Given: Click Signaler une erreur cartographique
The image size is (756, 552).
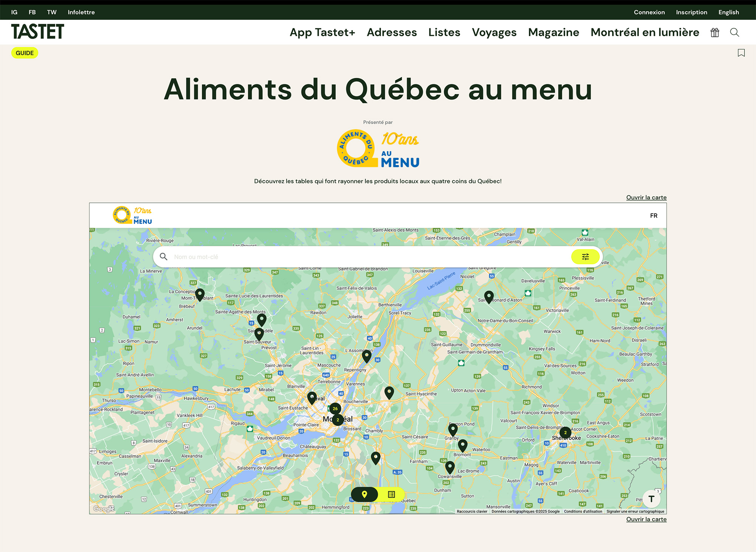Looking at the screenshot, I should tap(635, 512).
